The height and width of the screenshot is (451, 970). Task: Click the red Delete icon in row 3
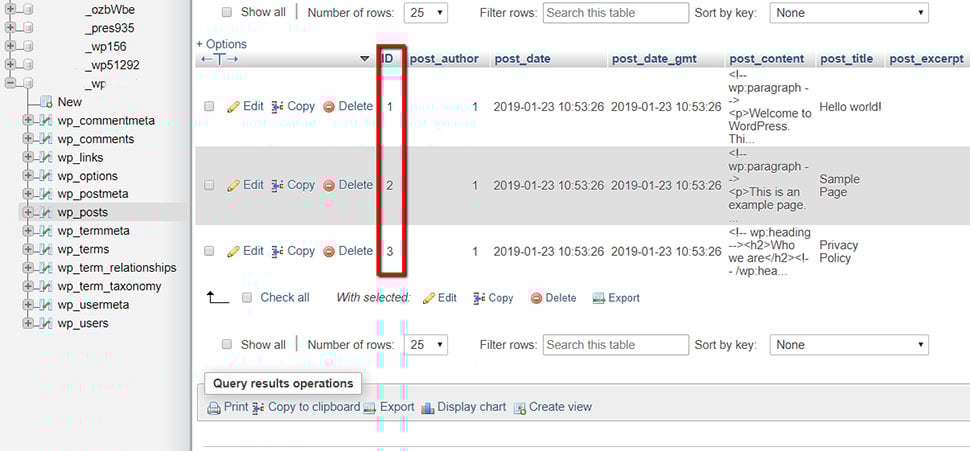point(329,252)
